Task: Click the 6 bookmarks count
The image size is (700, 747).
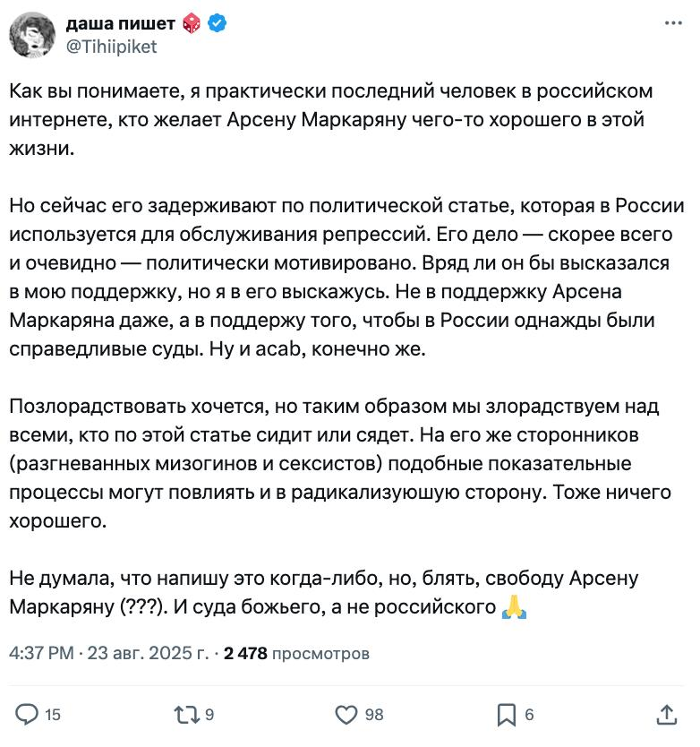Action: [530, 715]
